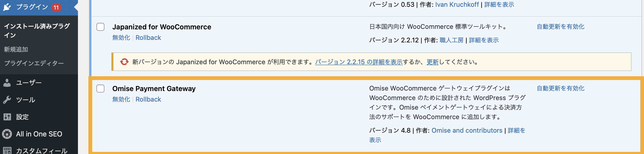Click the Users person icon
Image resolution: width=644 pixels, height=154 pixels.
pos(7,83)
